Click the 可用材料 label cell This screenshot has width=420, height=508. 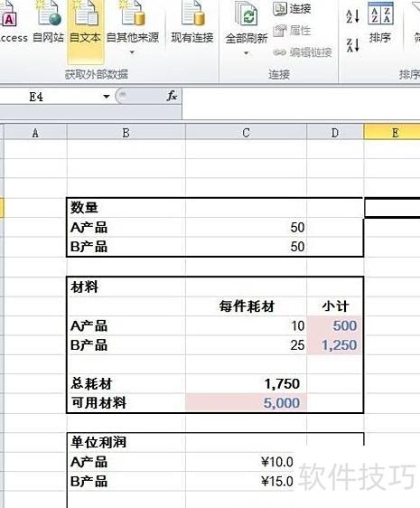pyautogui.click(x=126, y=403)
